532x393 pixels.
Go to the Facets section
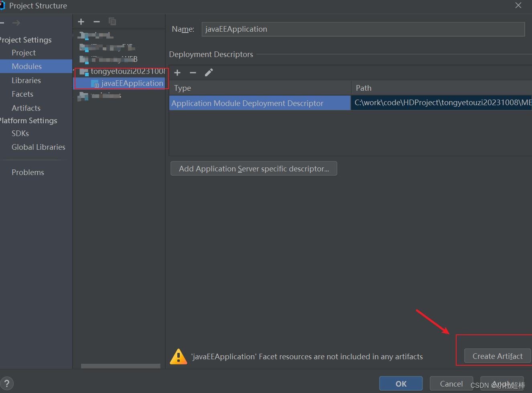(22, 94)
